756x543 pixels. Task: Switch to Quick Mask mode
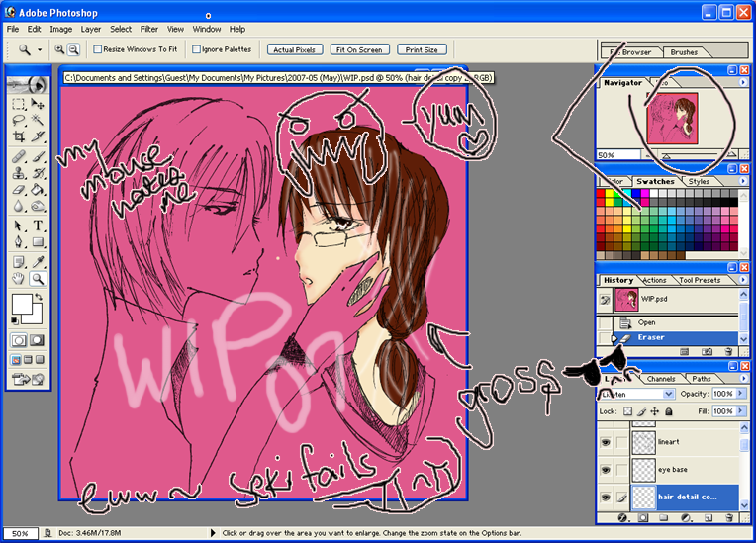(x=37, y=340)
